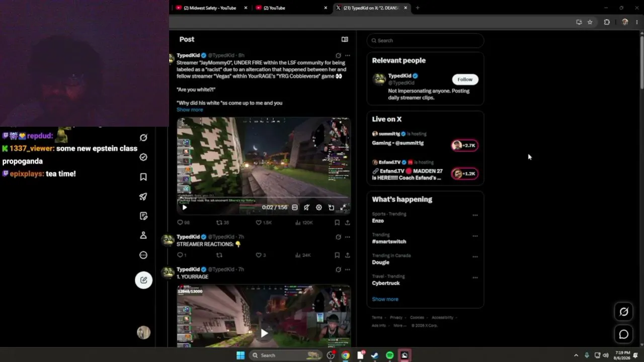Viewport: 644px width, 362px height.
Task: Open Bookmarks in the X sidebar
Action: [143, 177]
